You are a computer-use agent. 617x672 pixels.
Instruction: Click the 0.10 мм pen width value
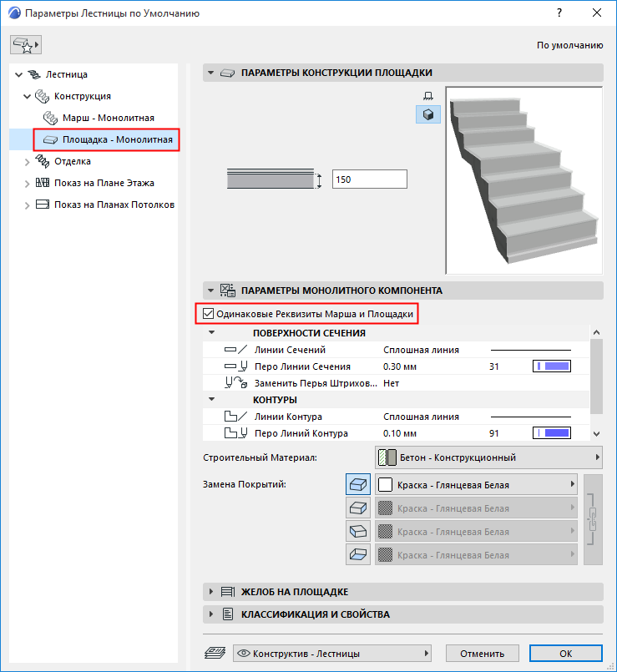pyautogui.click(x=400, y=433)
